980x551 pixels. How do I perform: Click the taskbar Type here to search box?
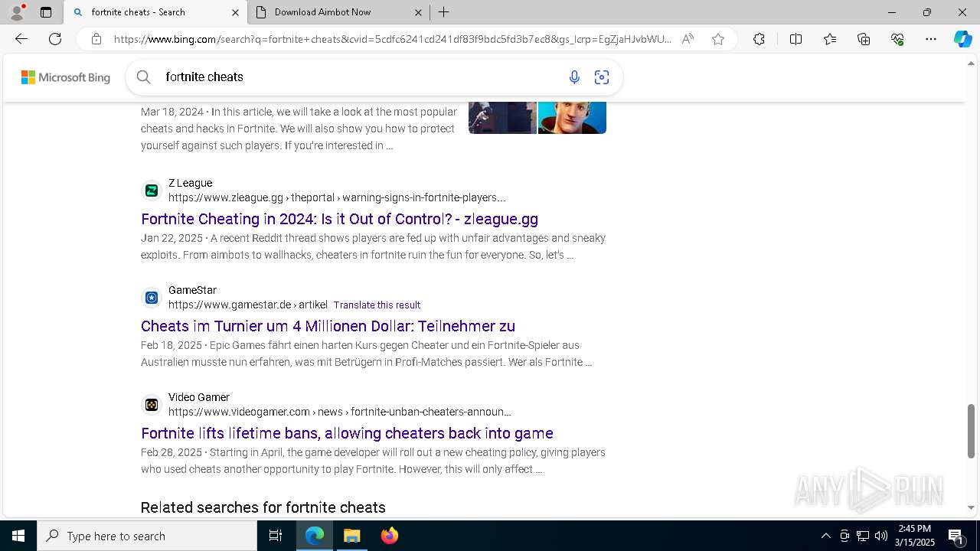click(x=147, y=536)
